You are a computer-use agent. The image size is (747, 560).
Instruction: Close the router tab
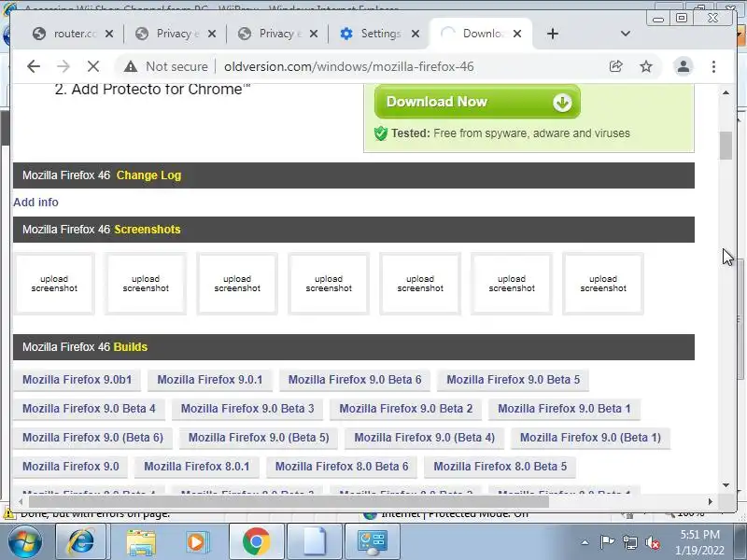[x=109, y=34]
